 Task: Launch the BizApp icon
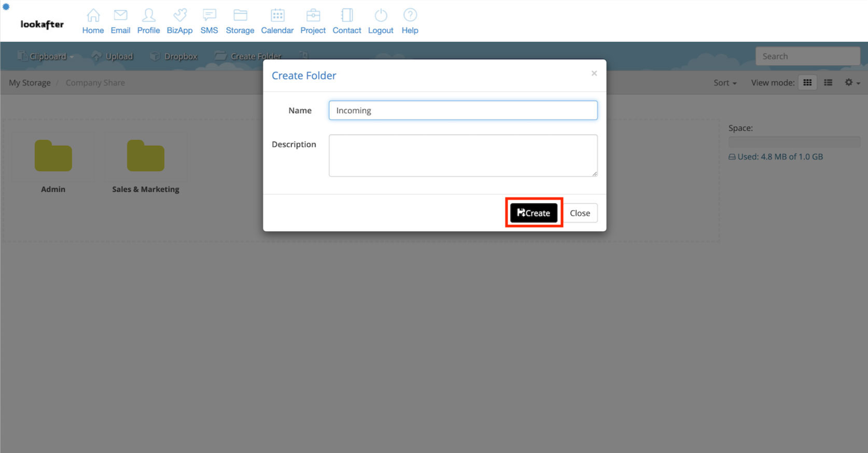[x=179, y=16]
